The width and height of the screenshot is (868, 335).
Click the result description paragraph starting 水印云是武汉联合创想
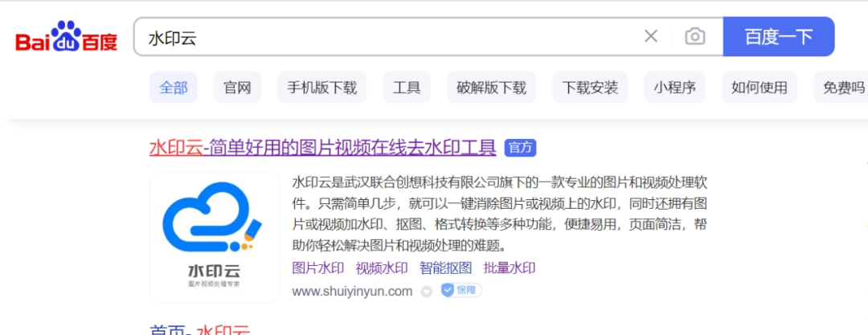[499, 214]
